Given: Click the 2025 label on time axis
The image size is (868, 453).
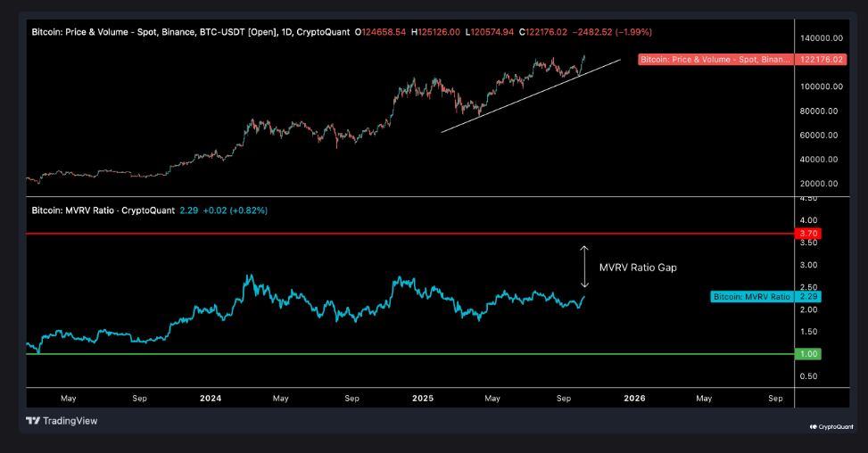Looking at the screenshot, I should [422, 398].
